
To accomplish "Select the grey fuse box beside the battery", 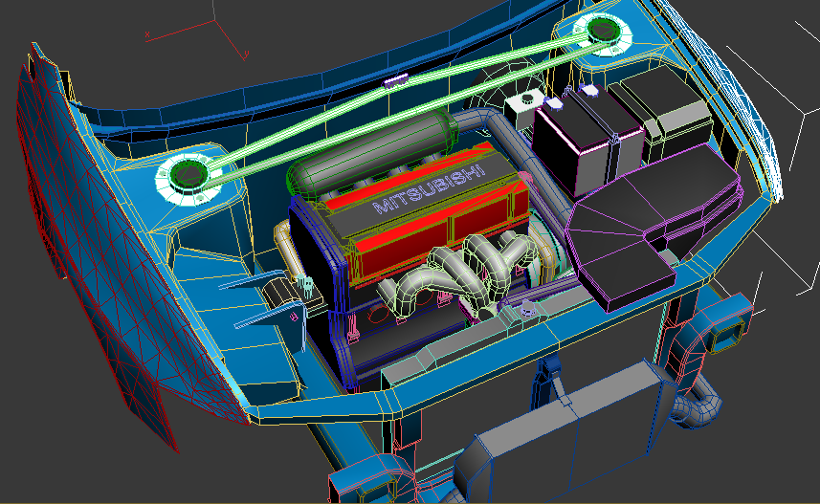I will 661,113.
